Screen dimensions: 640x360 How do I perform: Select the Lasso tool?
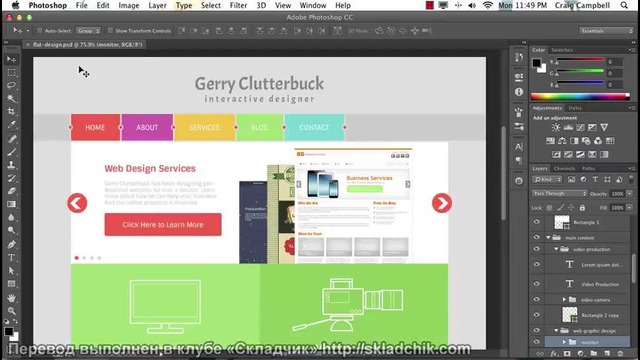point(11,86)
